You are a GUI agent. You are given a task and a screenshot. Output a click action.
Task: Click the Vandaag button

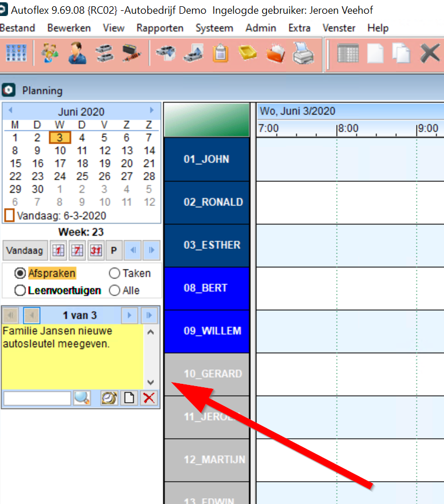point(25,250)
